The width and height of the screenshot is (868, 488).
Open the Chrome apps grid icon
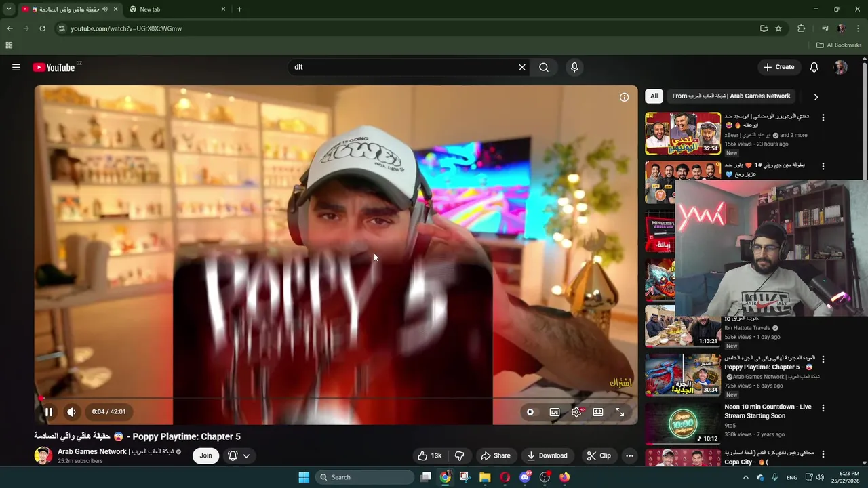tap(9, 45)
